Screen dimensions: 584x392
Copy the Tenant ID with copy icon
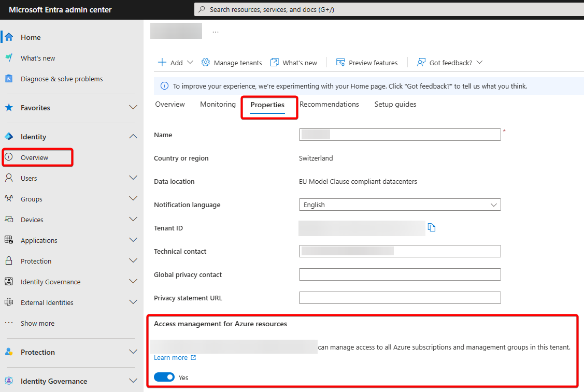pos(432,227)
